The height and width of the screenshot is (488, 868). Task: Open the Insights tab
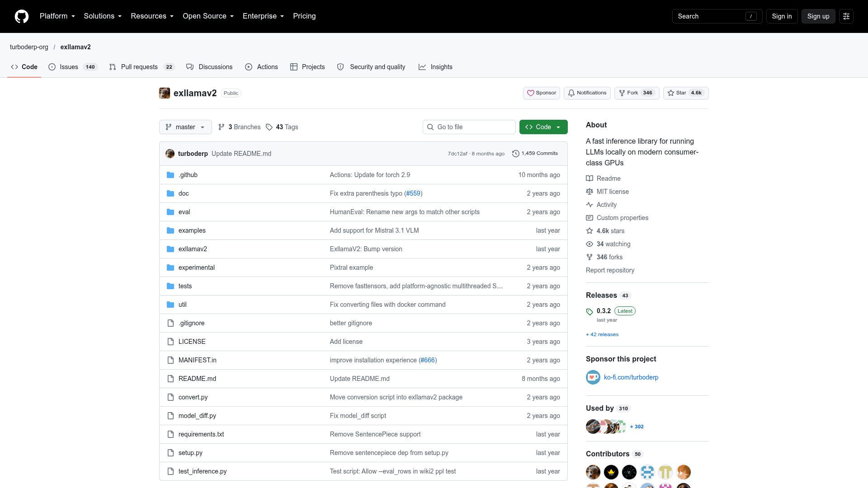pyautogui.click(x=435, y=67)
